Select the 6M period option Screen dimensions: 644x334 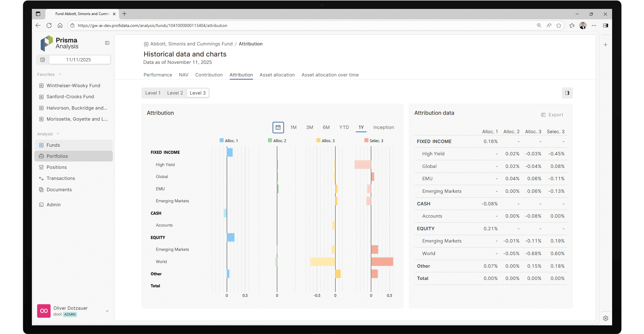coord(326,127)
